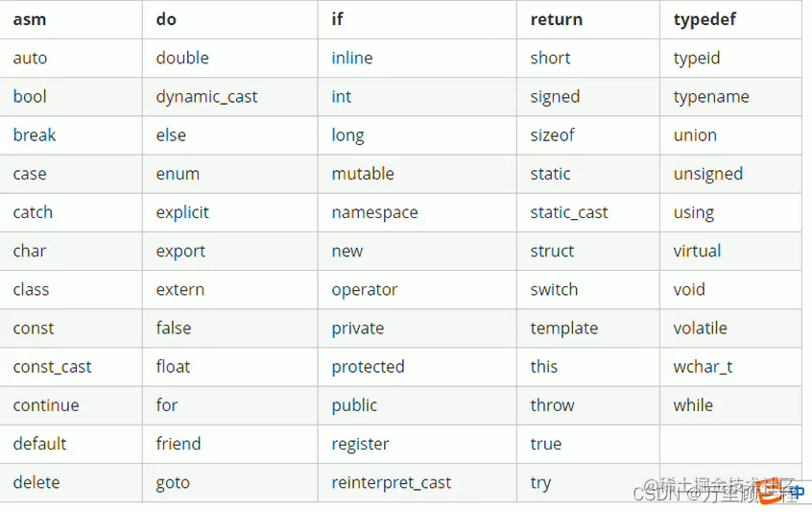The width and height of the screenshot is (812, 512).
Task: Click the 'const_cast' keyword
Action: (52, 367)
